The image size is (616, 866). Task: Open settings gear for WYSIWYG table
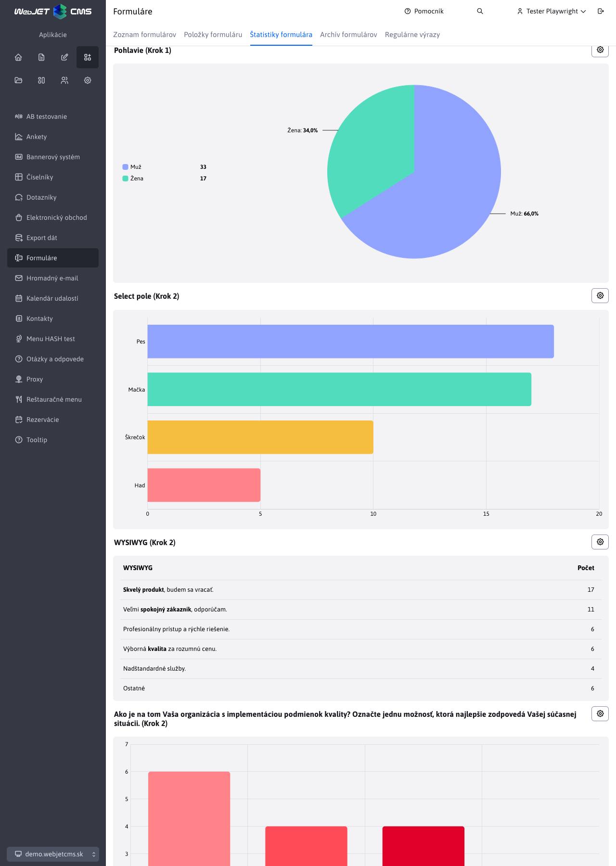pos(600,542)
